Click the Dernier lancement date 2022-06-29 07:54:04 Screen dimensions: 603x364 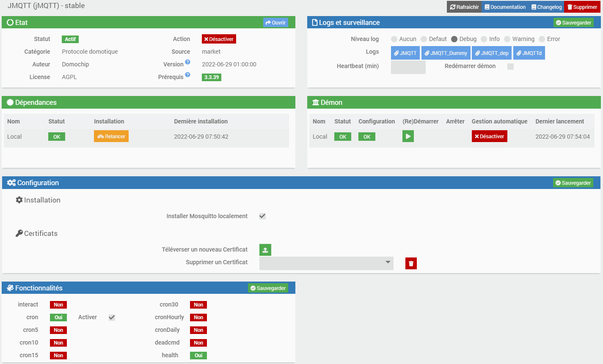pyautogui.click(x=562, y=137)
